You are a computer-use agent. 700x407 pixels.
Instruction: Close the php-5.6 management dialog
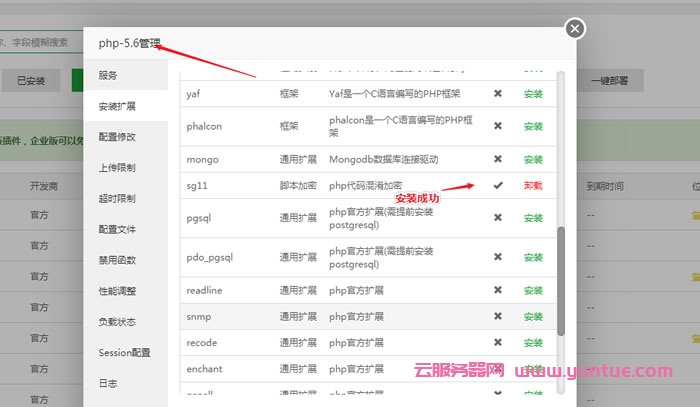[574, 29]
